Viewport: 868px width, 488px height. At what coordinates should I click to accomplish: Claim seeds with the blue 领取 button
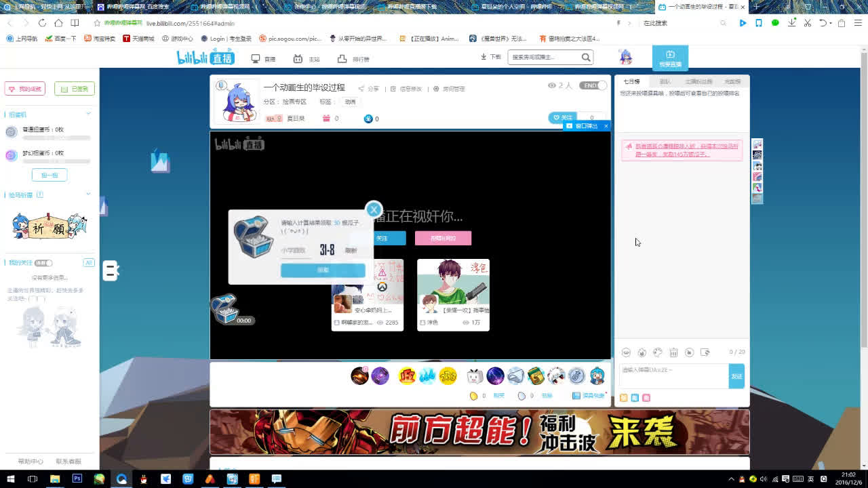point(323,270)
